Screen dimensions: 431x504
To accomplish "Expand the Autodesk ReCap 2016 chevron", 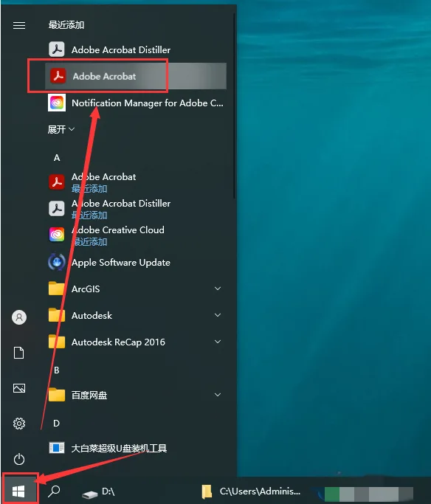I will click(x=218, y=342).
